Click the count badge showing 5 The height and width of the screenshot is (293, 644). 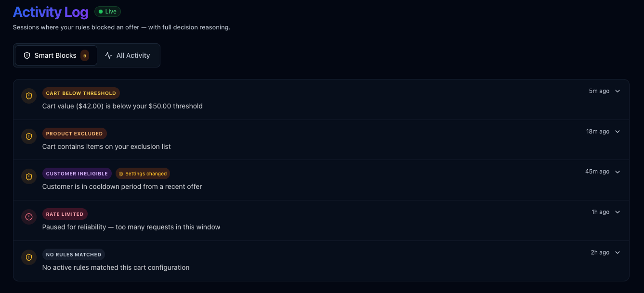click(x=85, y=55)
